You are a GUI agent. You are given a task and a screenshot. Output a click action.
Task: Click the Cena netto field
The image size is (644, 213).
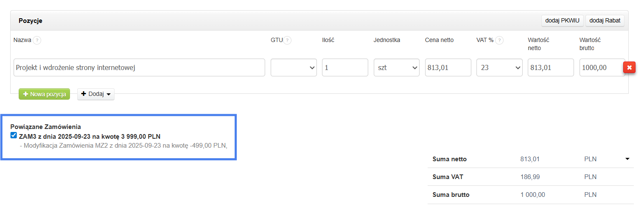[x=448, y=67]
